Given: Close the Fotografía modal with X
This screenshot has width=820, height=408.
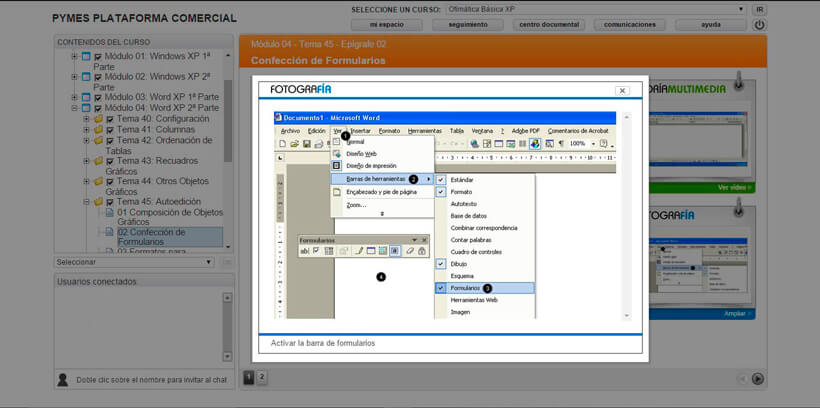Looking at the screenshot, I should click(622, 90).
